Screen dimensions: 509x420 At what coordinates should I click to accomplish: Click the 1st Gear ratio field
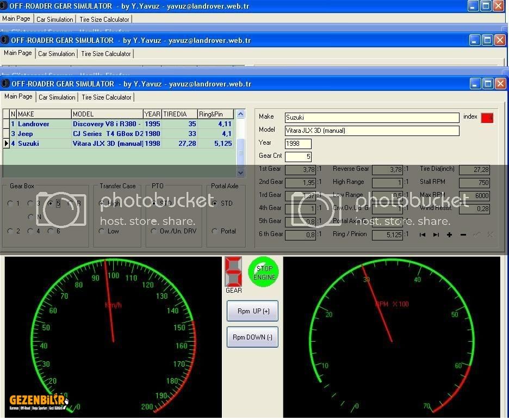(300, 170)
